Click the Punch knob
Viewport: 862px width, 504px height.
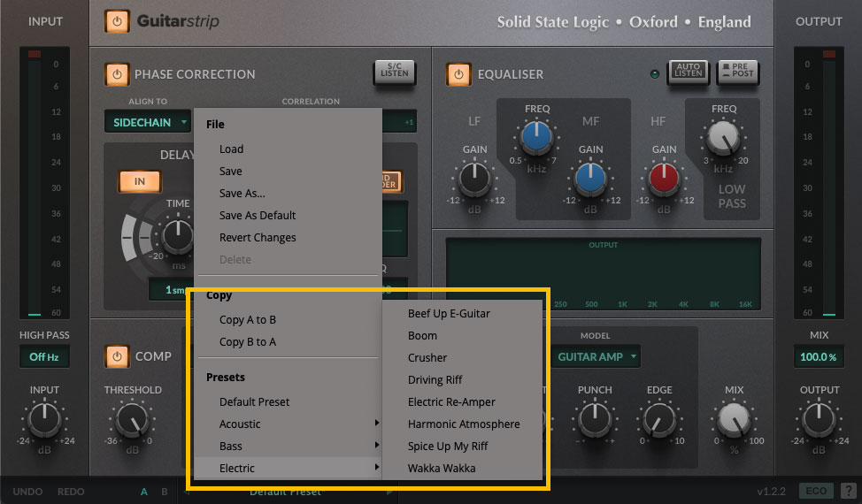point(595,418)
